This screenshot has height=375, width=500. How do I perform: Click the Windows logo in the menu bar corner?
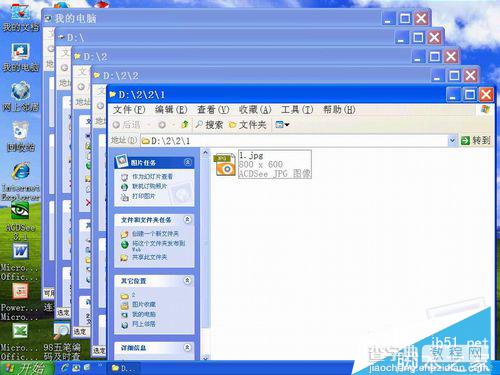(485, 109)
